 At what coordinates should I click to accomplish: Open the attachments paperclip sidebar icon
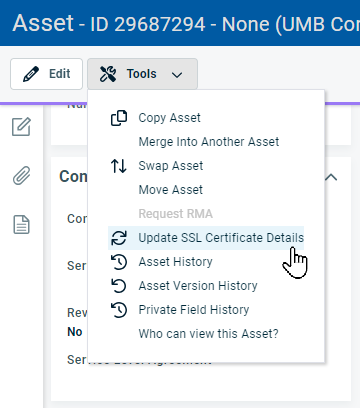click(x=21, y=175)
